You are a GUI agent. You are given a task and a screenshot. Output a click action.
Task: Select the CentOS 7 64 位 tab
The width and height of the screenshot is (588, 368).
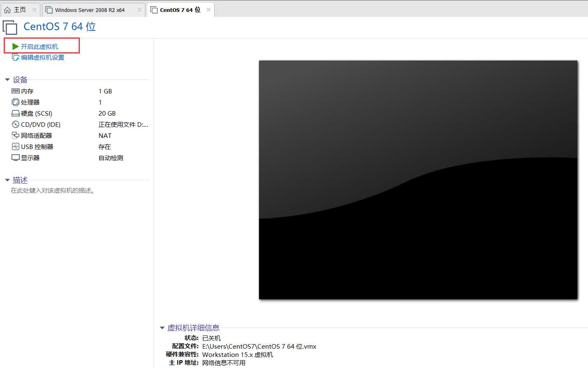pos(180,10)
